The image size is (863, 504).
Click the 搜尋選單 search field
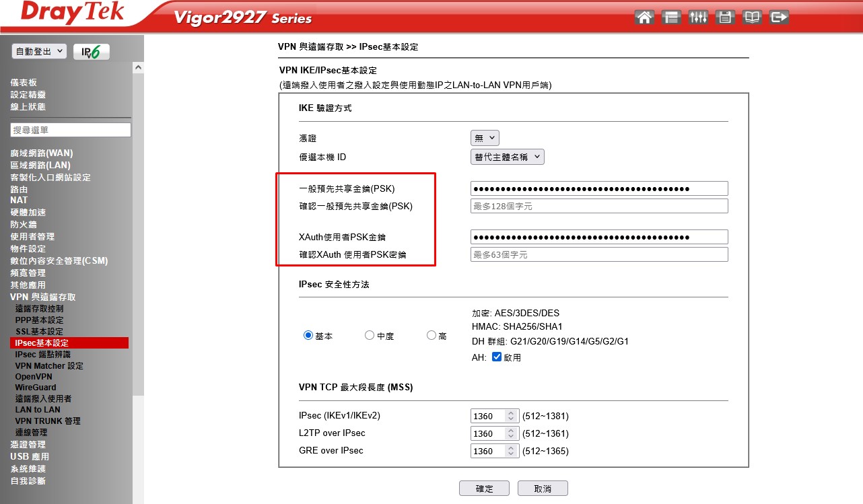coord(71,130)
